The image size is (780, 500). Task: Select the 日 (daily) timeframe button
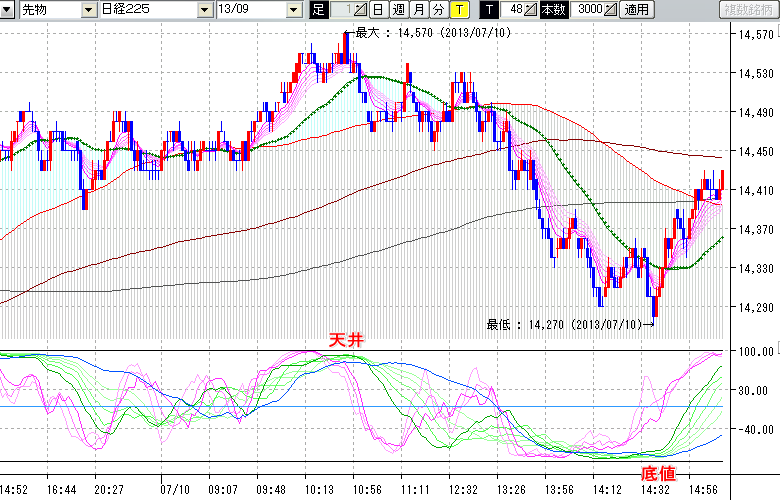[378, 10]
